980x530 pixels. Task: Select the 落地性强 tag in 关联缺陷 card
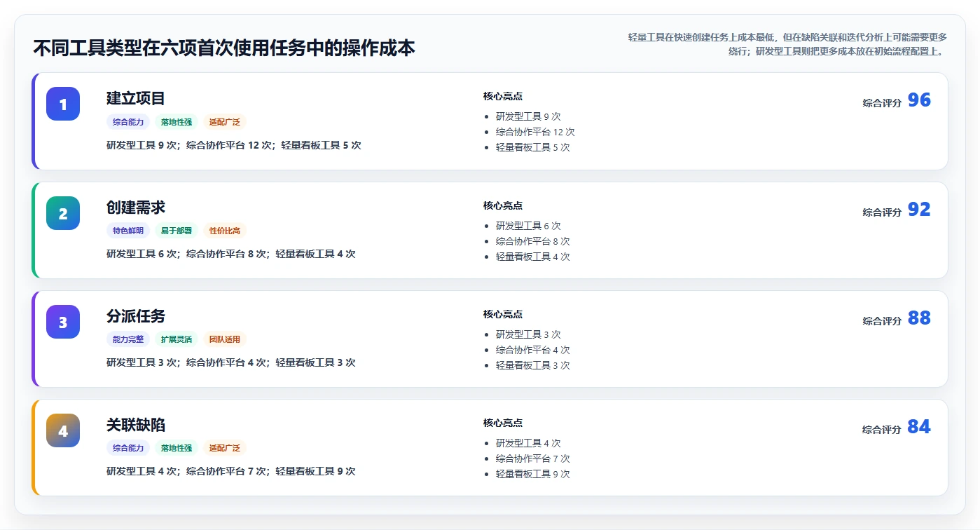pyautogui.click(x=177, y=448)
